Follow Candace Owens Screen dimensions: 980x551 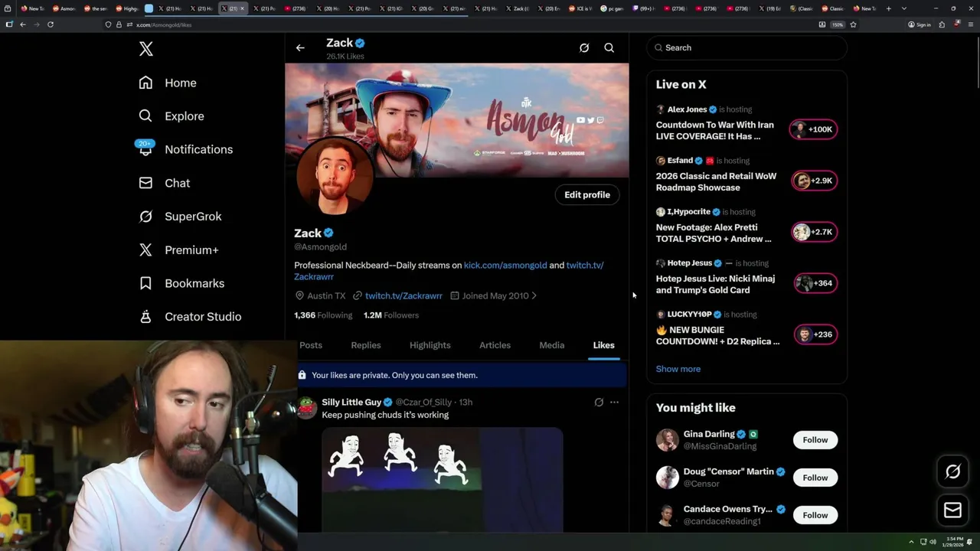[815, 516]
